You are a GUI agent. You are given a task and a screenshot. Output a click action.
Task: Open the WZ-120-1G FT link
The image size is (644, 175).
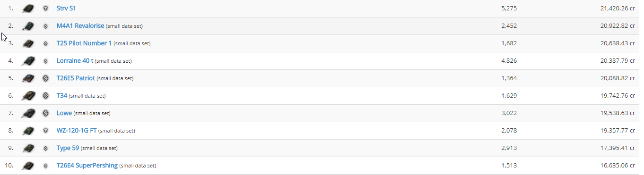click(77, 131)
